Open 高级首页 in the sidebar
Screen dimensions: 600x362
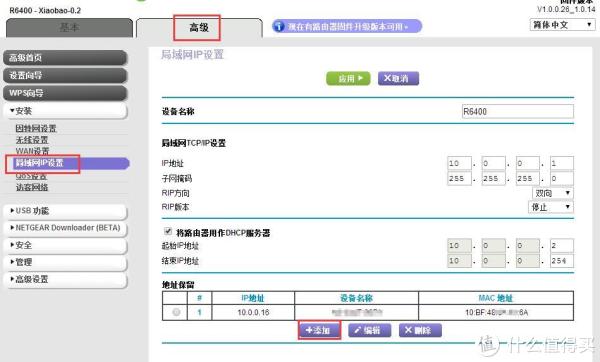pyautogui.click(x=65, y=58)
